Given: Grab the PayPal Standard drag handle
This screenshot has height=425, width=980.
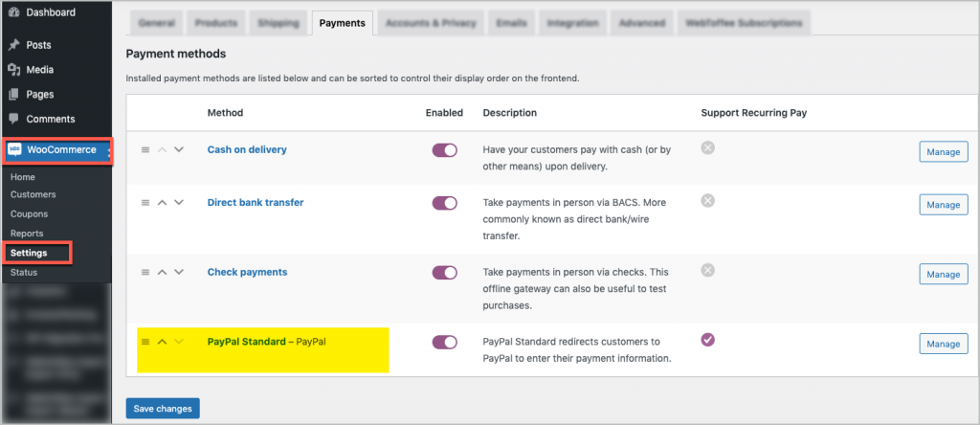Looking at the screenshot, I should pyautogui.click(x=145, y=342).
